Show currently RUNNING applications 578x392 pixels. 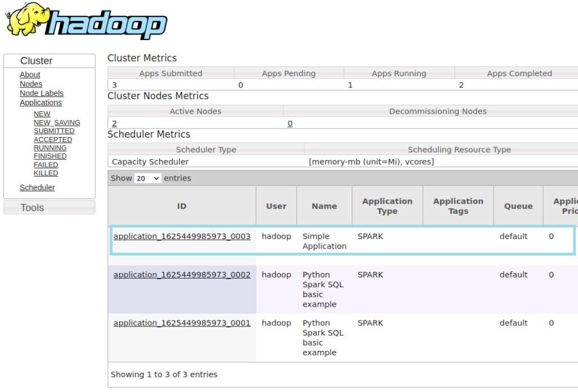[50, 148]
